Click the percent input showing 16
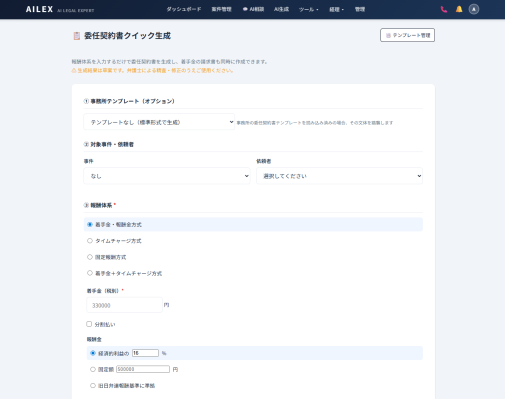The height and width of the screenshot is (399, 505). tap(145, 353)
